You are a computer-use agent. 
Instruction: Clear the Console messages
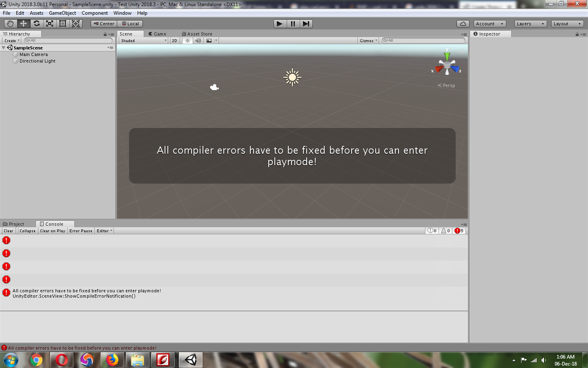[x=8, y=231]
